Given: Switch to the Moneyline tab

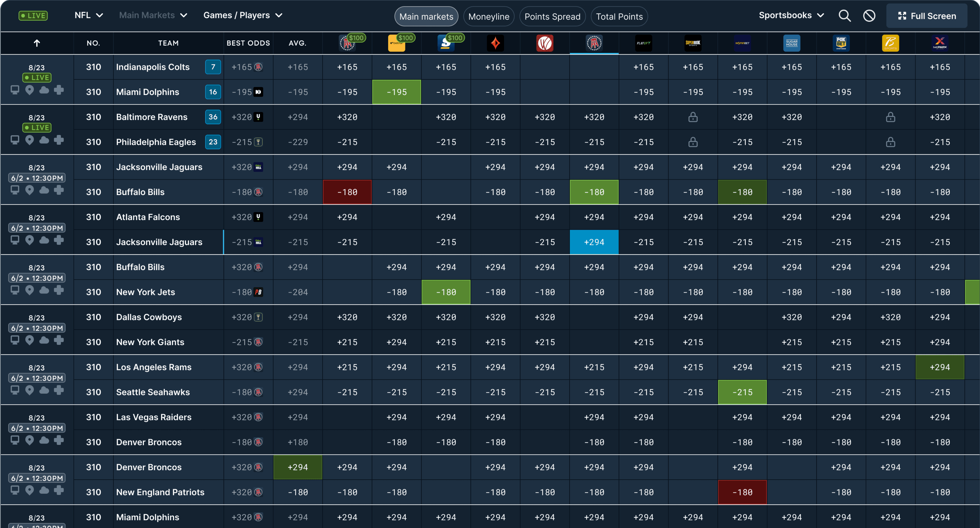Looking at the screenshot, I should coord(488,16).
